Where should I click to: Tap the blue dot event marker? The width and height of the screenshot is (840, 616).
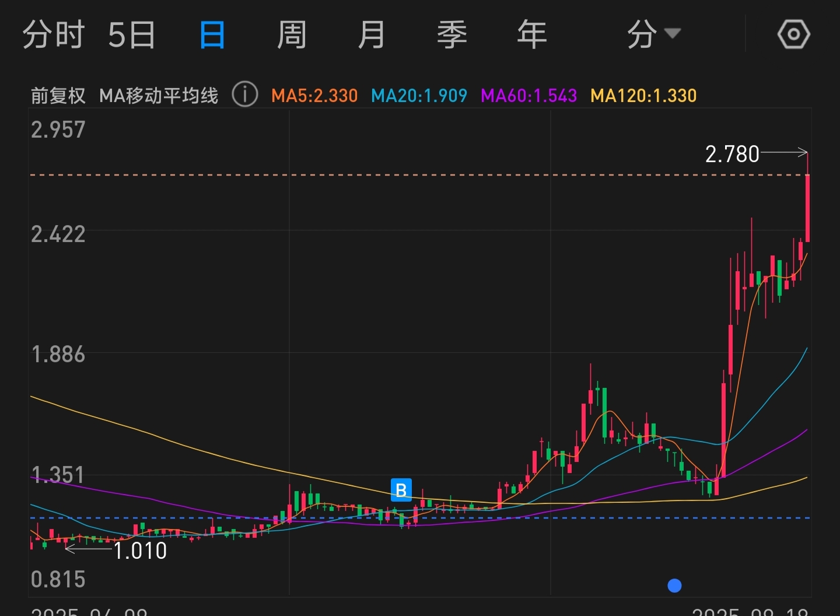674,585
